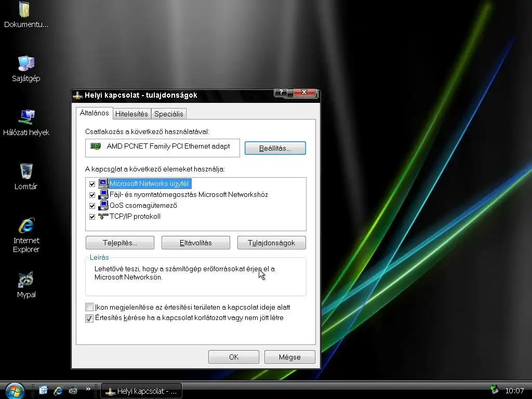
Task: Click the AMD PCNET adapter card icon
Action: [x=96, y=146]
